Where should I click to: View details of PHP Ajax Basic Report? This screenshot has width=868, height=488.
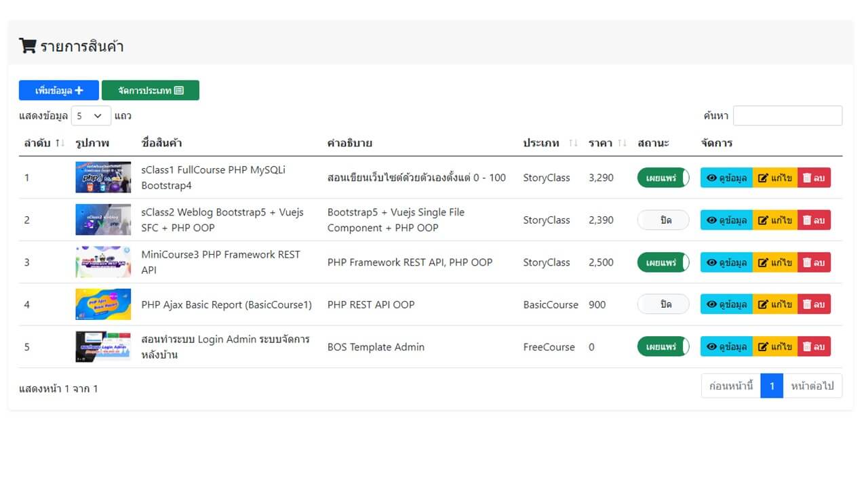[x=726, y=304]
